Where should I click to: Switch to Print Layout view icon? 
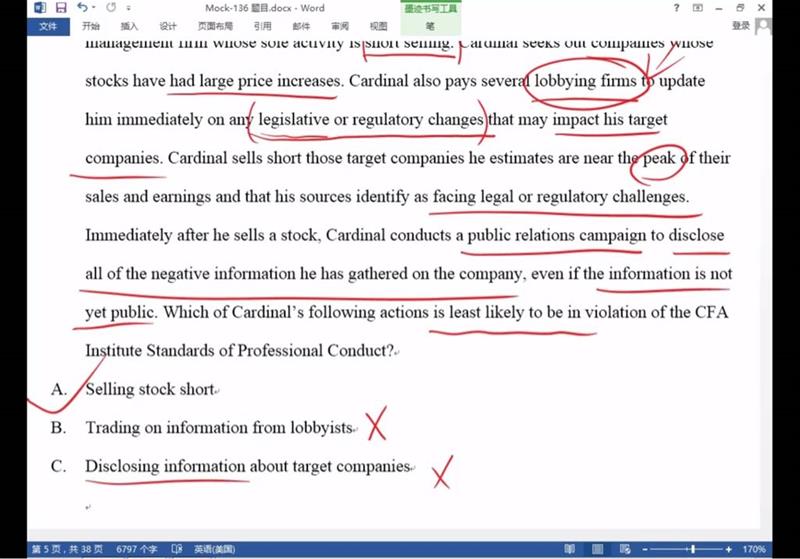[x=597, y=549]
